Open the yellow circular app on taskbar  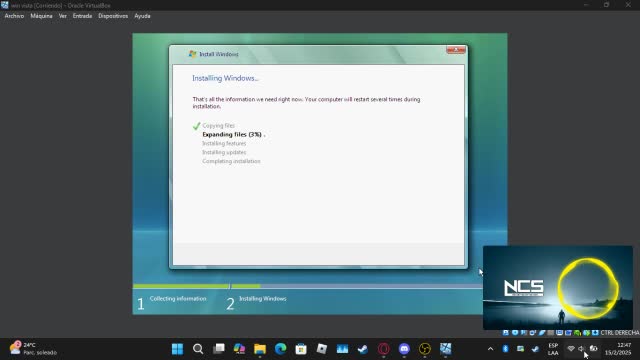(424, 349)
